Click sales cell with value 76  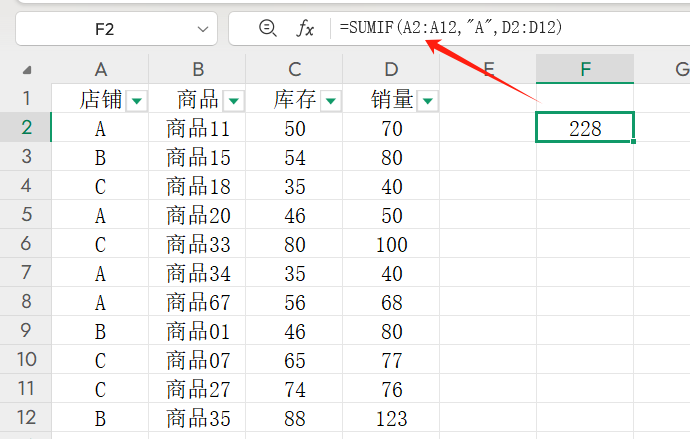[391, 389]
